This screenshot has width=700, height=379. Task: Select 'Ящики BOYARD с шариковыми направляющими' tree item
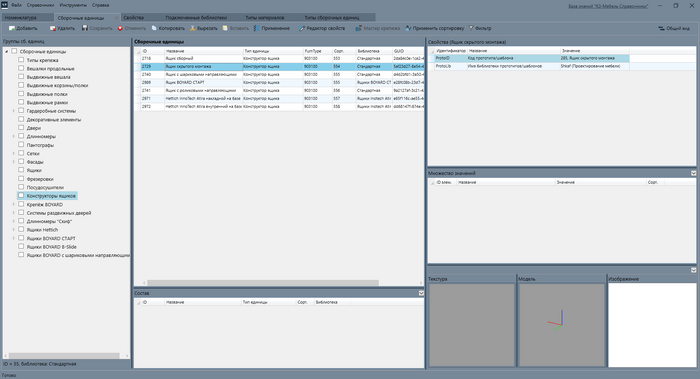click(x=78, y=255)
